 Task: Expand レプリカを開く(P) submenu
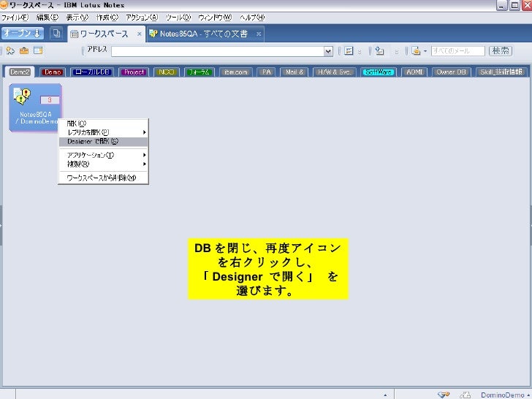pyautogui.click(x=104, y=132)
